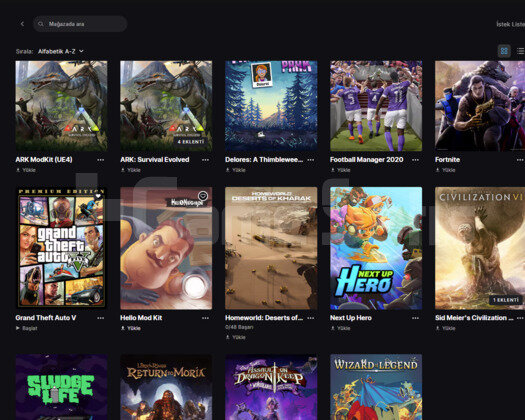Viewport: 525px width, 420px height.
Task: Launch Grand Theft Auto V with Başlat
Action: [26, 328]
